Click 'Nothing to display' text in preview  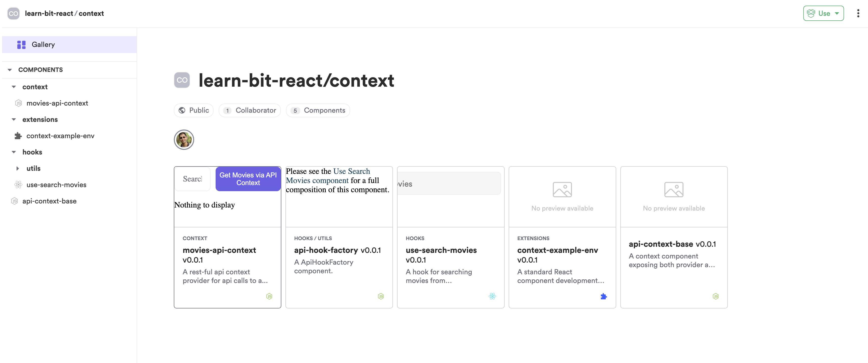[205, 205]
